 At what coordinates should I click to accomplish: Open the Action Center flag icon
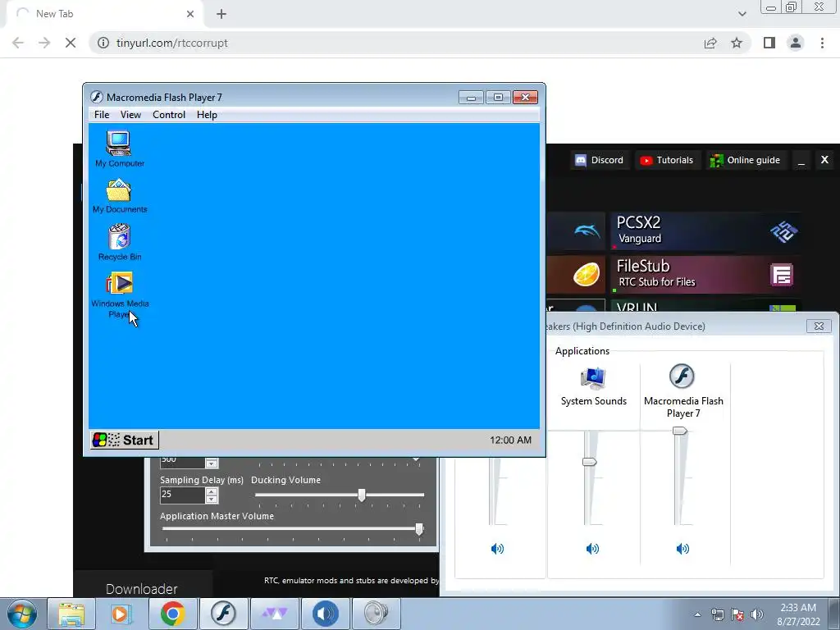(737, 614)
